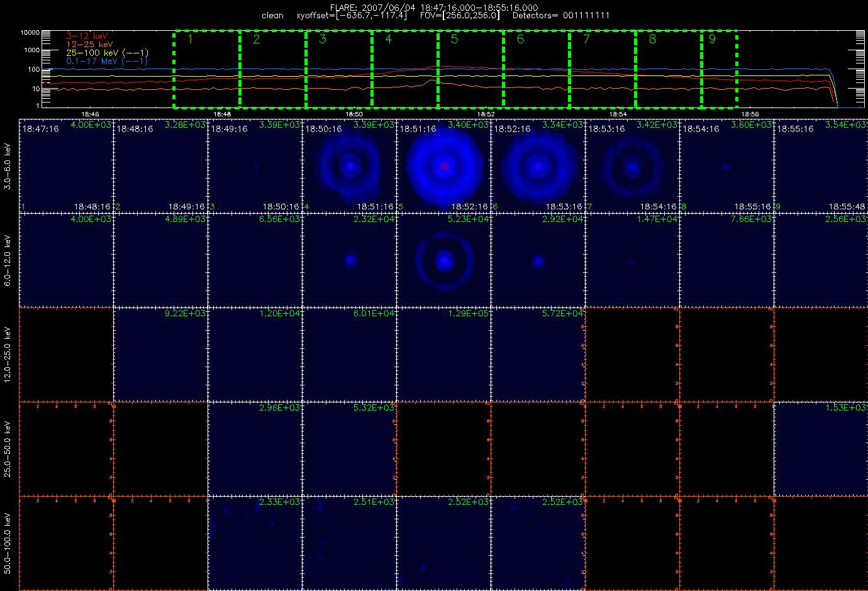This screenshot has height=591, width=868.
Task: Click the 12.0-25.0 keV row label
Action: [x=8, y=355]
